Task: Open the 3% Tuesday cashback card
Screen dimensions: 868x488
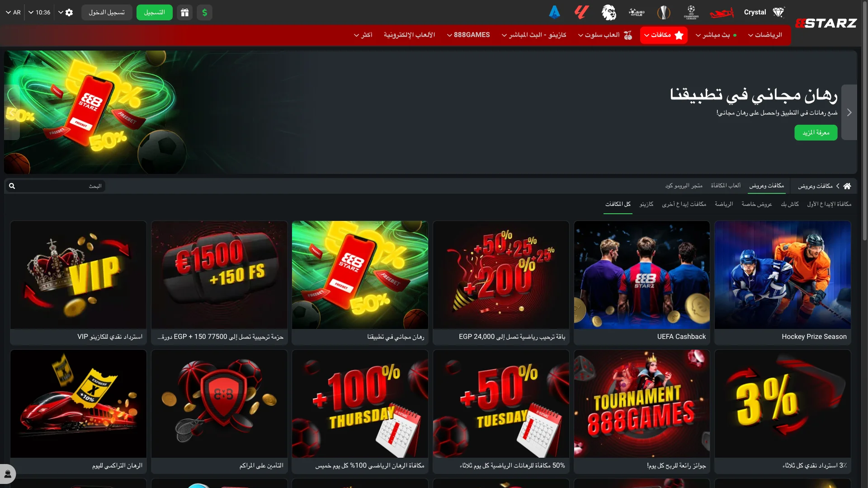Action: click(x=783, y=412)
